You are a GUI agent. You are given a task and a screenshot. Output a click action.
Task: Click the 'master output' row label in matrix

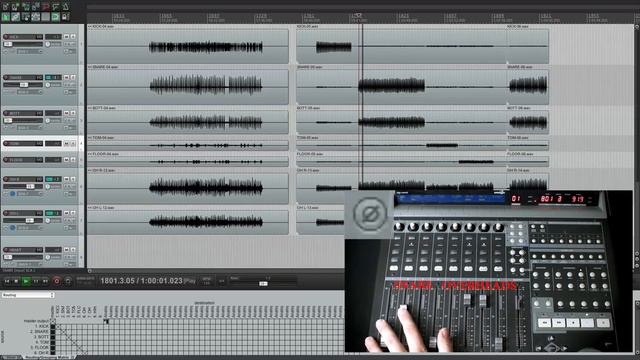(36, 321)
